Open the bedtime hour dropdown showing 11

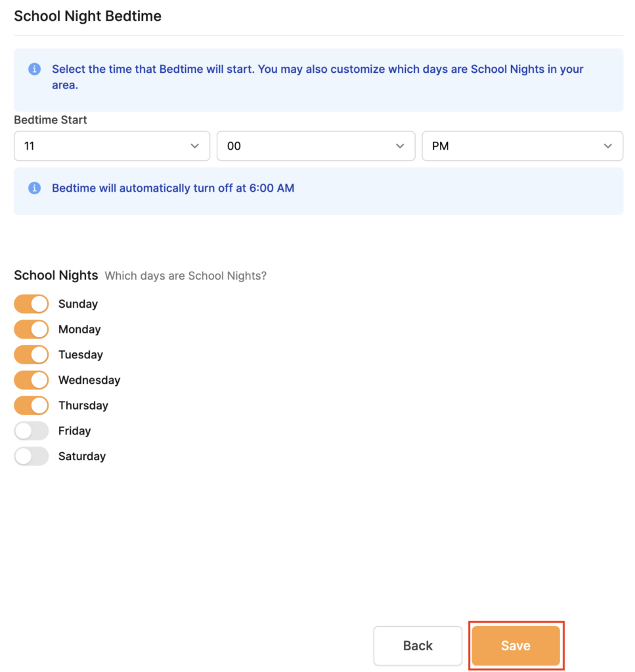(112, 146)
